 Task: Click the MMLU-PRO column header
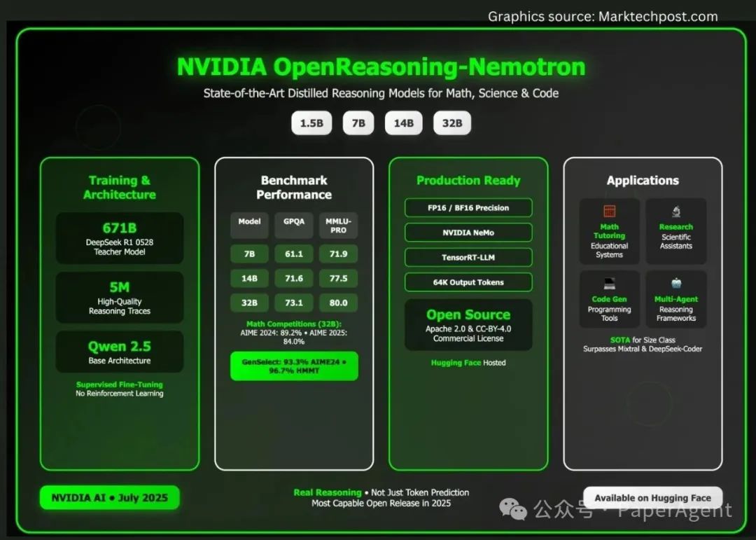pos(338,226)
